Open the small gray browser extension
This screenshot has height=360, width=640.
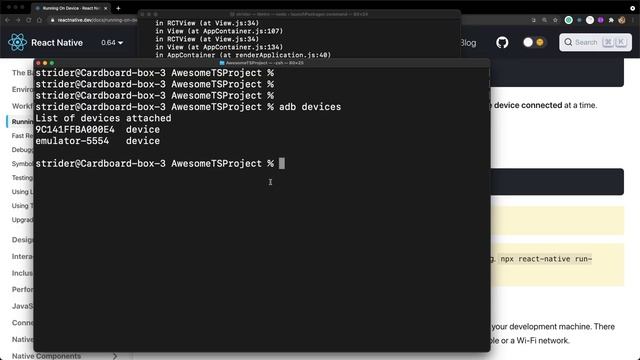(579, 20)
